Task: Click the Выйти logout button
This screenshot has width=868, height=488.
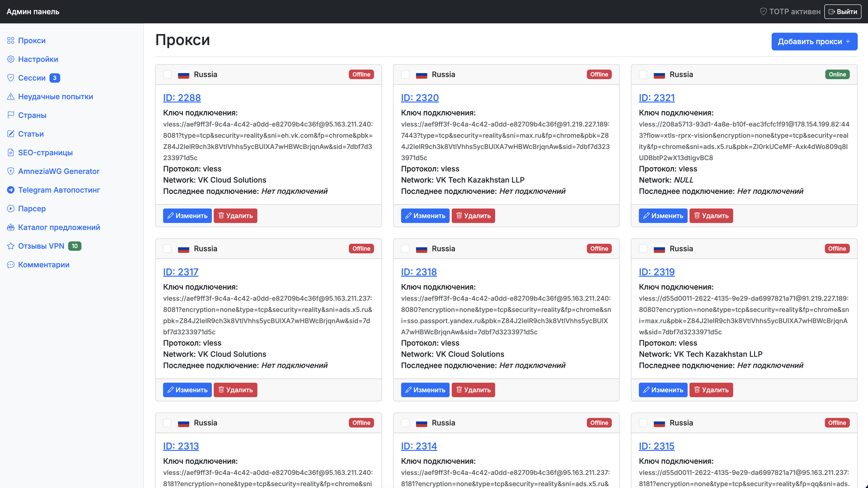Action: pyautogui.click(x=843, y=12)
